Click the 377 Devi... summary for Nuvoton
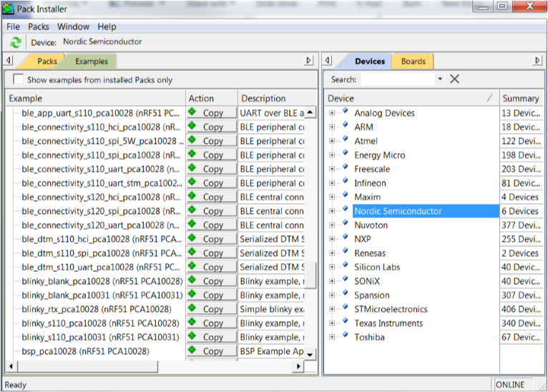Viewport: 548px width, 392px height. [521, 225]
